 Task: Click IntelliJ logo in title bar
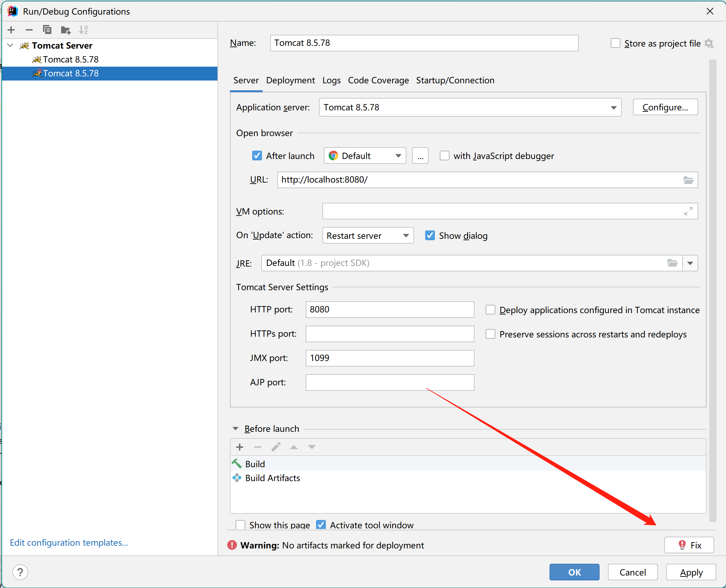13,11
